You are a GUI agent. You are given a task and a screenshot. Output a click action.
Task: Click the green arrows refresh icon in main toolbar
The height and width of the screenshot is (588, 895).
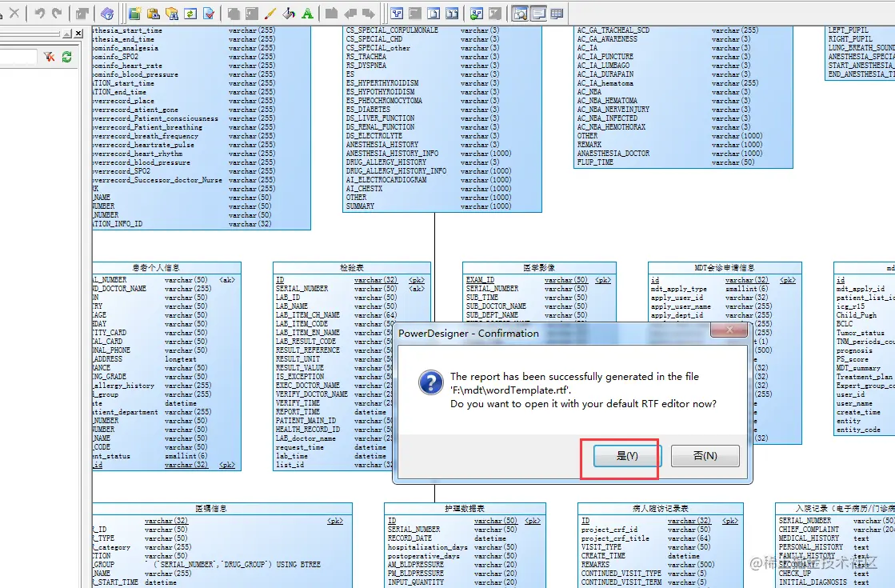pos(190,13)
